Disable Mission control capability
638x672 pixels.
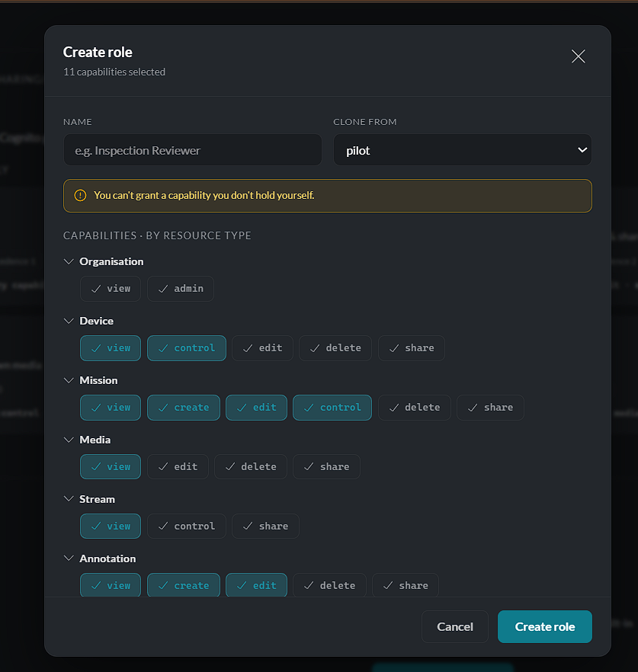332,408
